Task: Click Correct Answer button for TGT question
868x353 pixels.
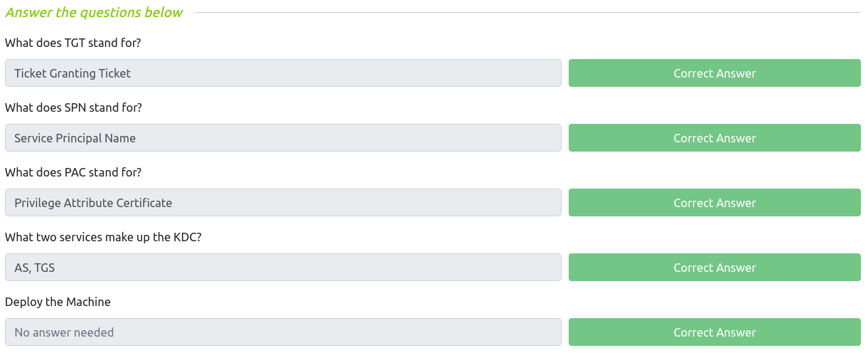Action: [714, 73]
